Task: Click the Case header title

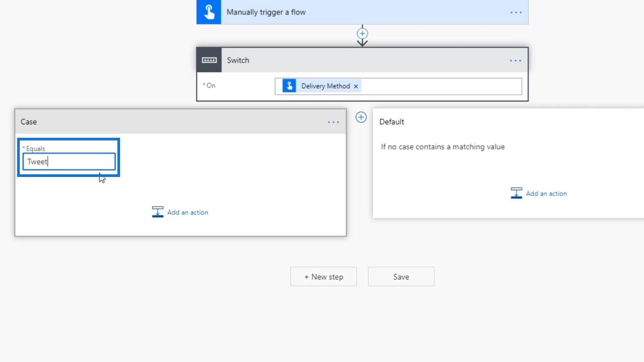Action: pyautogui.click(x=29, y=122)
